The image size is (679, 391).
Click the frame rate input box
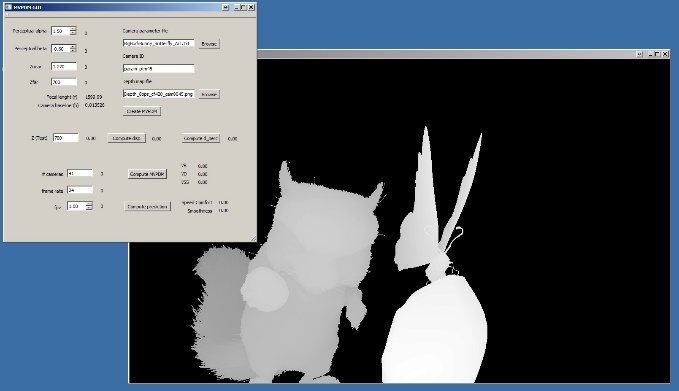click(80, 190)
